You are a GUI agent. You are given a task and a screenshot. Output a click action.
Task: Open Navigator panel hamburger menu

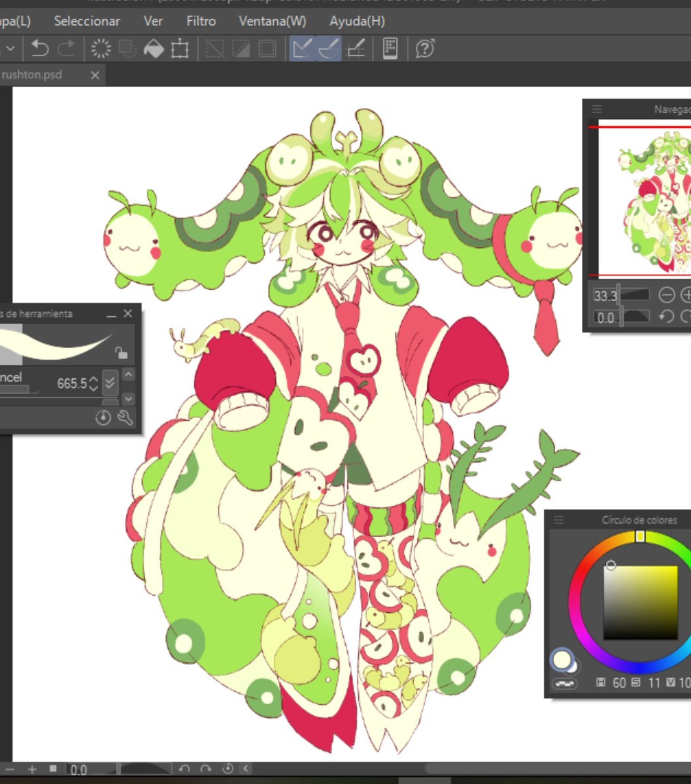click(596, 110)
